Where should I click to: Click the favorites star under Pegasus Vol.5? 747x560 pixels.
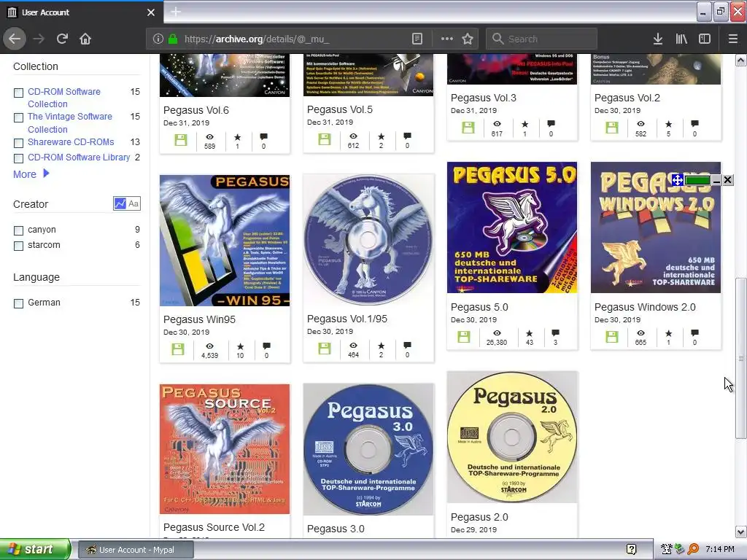(381, 136)
